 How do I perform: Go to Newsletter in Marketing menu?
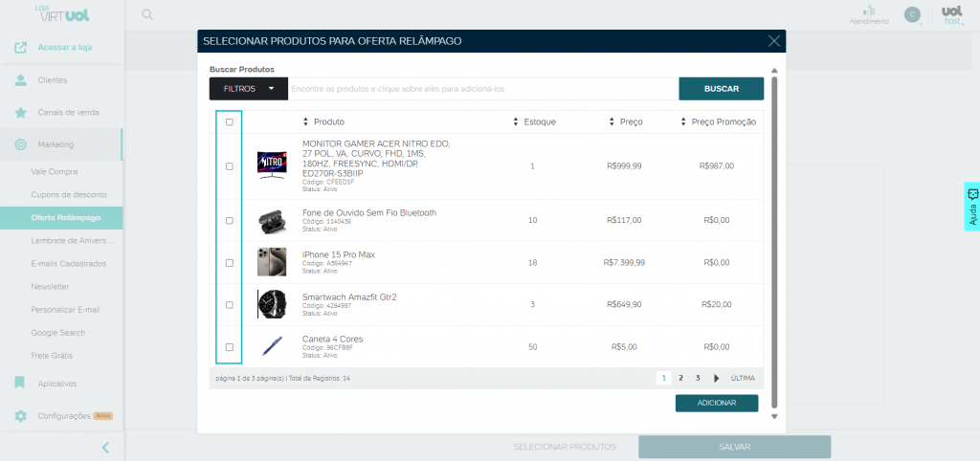[x=50, y=286]
